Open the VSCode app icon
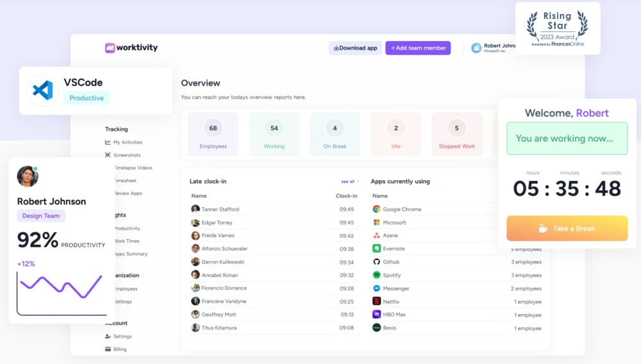The width and height of the screenshot is (641, 364). click(x=43, y=90)
